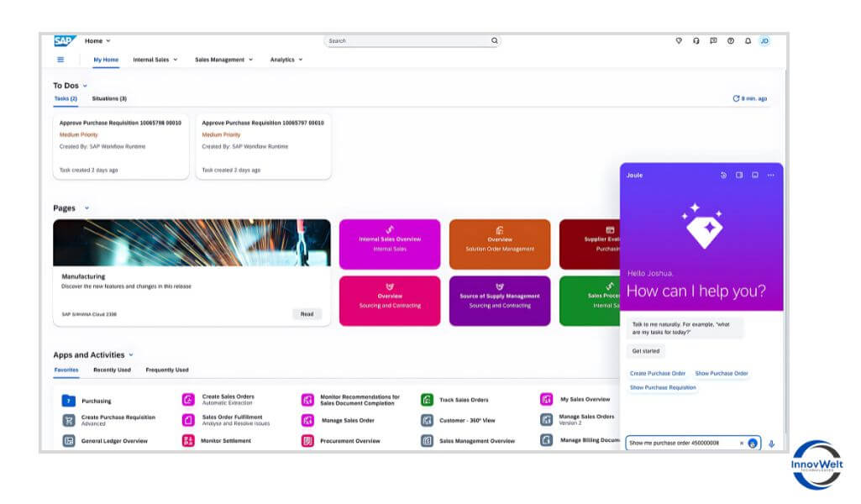The image size is (861, 504).
Task: Open the notifications bell
Action: 748,40
